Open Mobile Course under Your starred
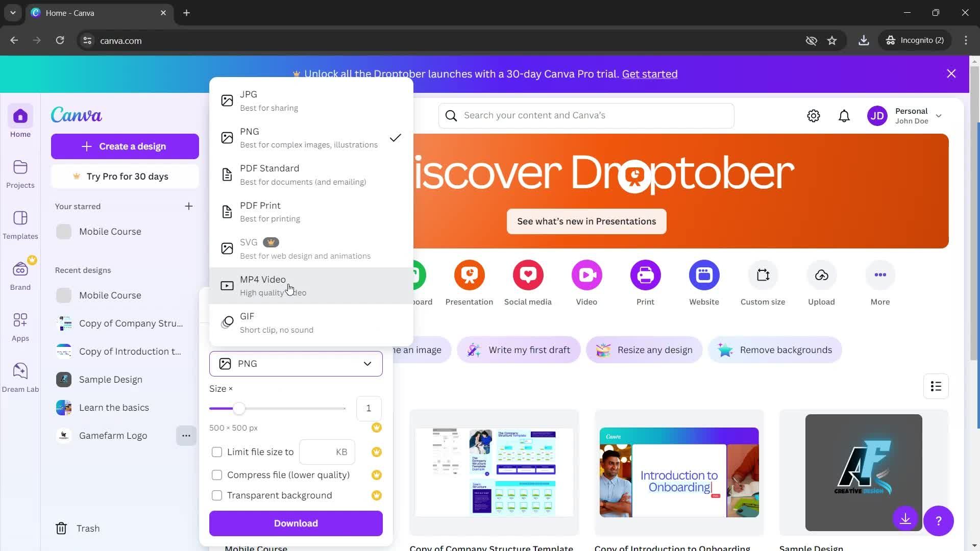The height and width of the screenshot is (551, 980). 125,232
